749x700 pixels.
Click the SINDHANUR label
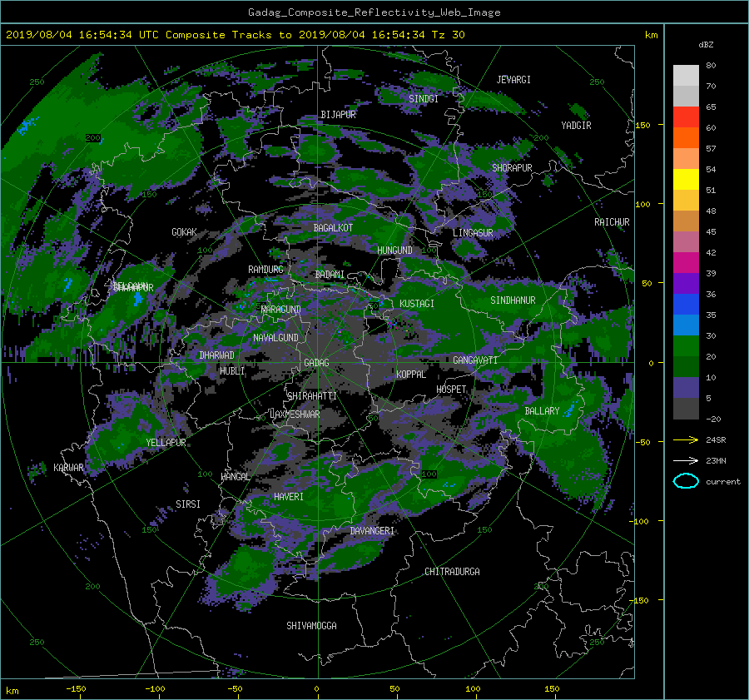(513, 300)
